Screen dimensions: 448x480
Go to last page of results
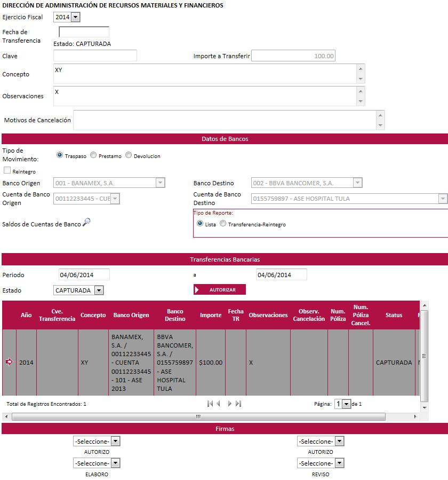238,404
